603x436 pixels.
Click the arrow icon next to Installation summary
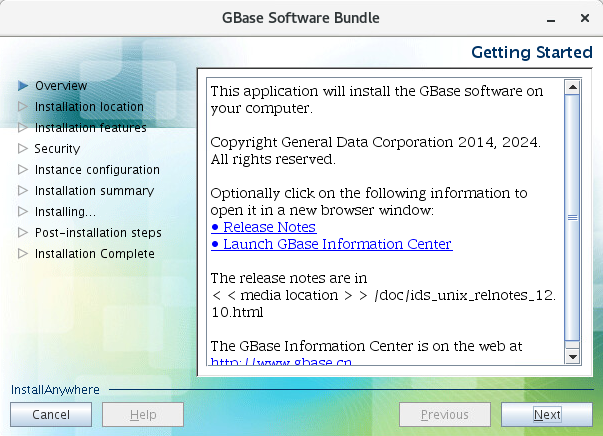[23, 190]
